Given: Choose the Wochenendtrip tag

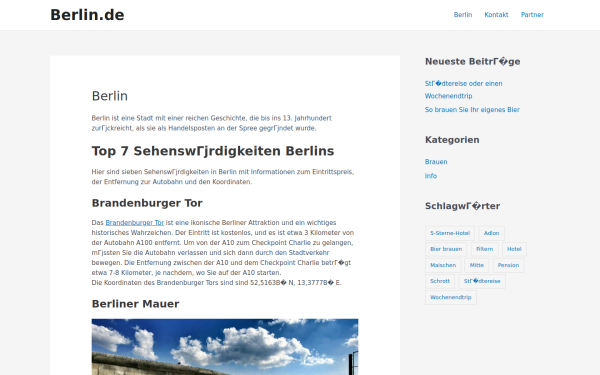Looking at the screenshot, I should 450,297.
